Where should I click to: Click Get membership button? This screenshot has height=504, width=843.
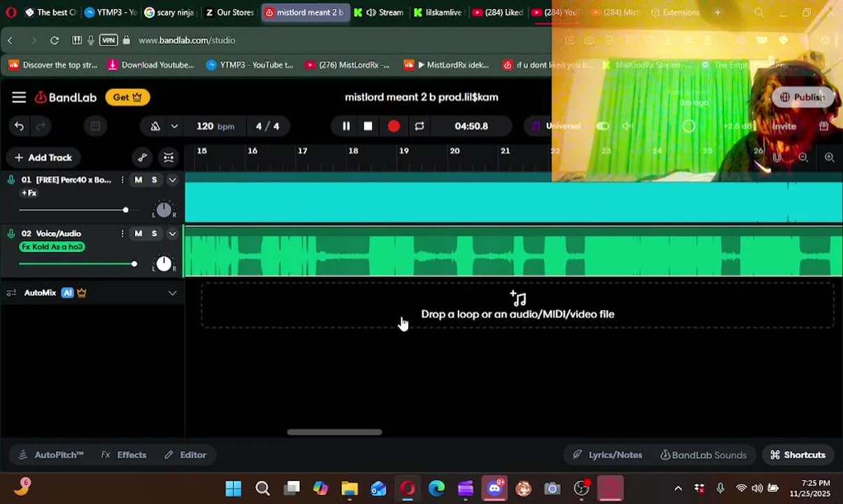pyautogui.click(x=127, y=97)
